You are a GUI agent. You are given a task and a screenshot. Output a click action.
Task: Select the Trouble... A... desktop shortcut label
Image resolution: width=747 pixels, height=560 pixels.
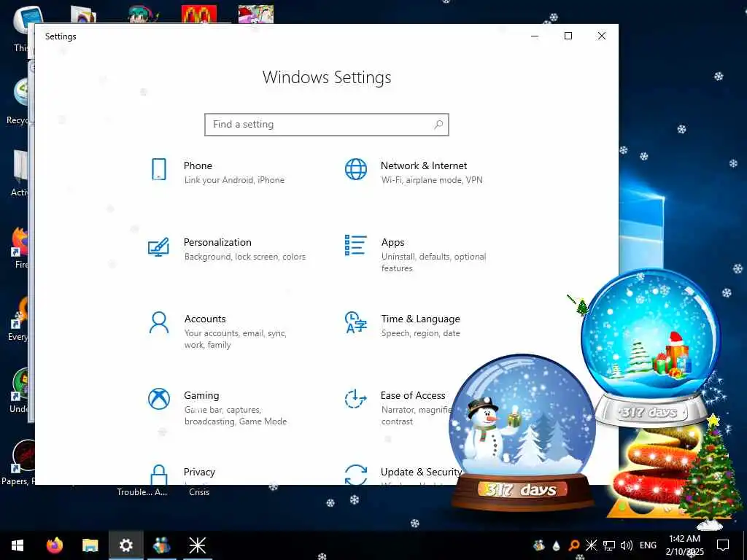click(142, 492)
